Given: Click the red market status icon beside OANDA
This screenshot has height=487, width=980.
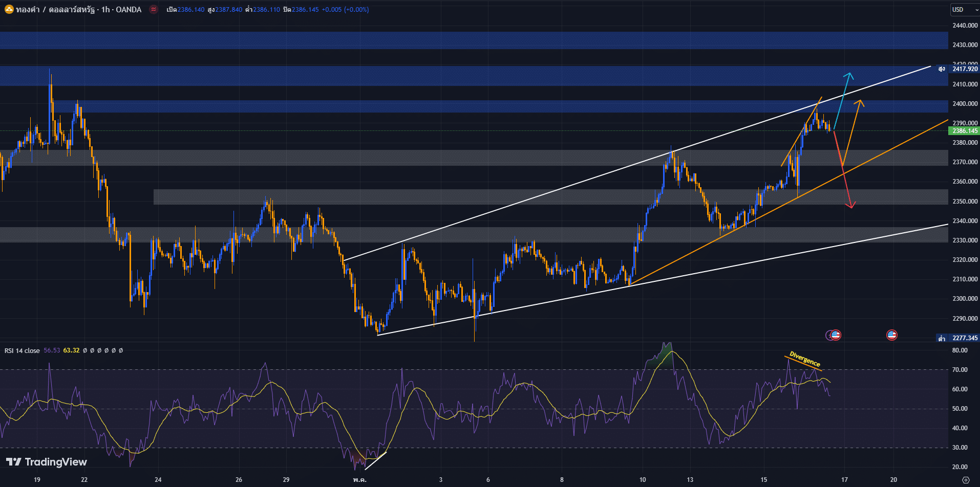Looking at the screenshot, I should [x=153, y=9].
